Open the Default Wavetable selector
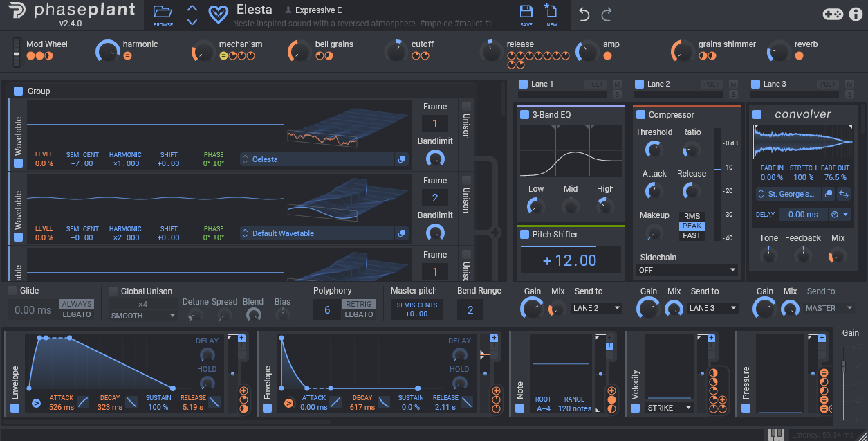Viewport: 868px width, 441px height. pos(317,233)
